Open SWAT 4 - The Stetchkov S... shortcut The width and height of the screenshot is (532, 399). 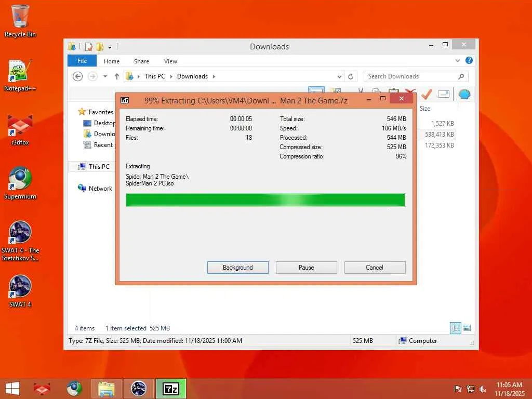20,241
